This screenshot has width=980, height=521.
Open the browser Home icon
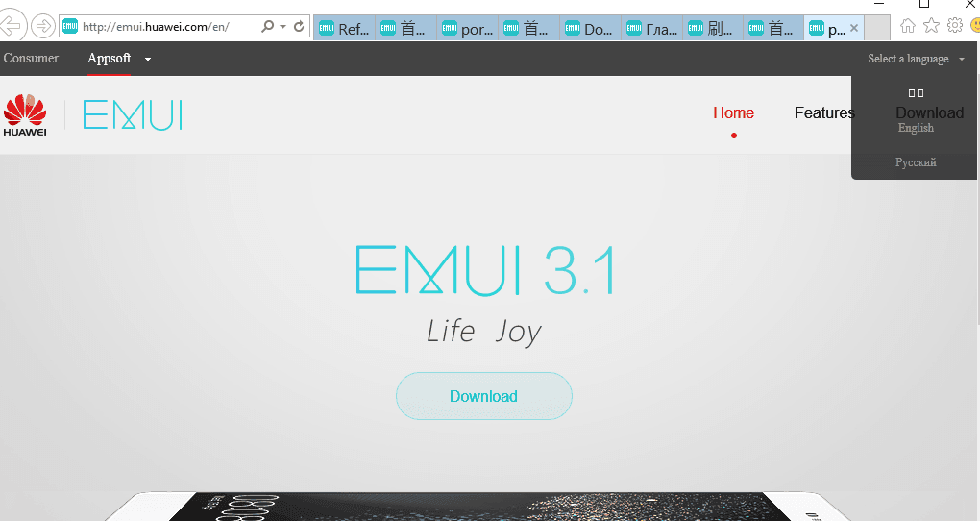click(x=908, y=26)
